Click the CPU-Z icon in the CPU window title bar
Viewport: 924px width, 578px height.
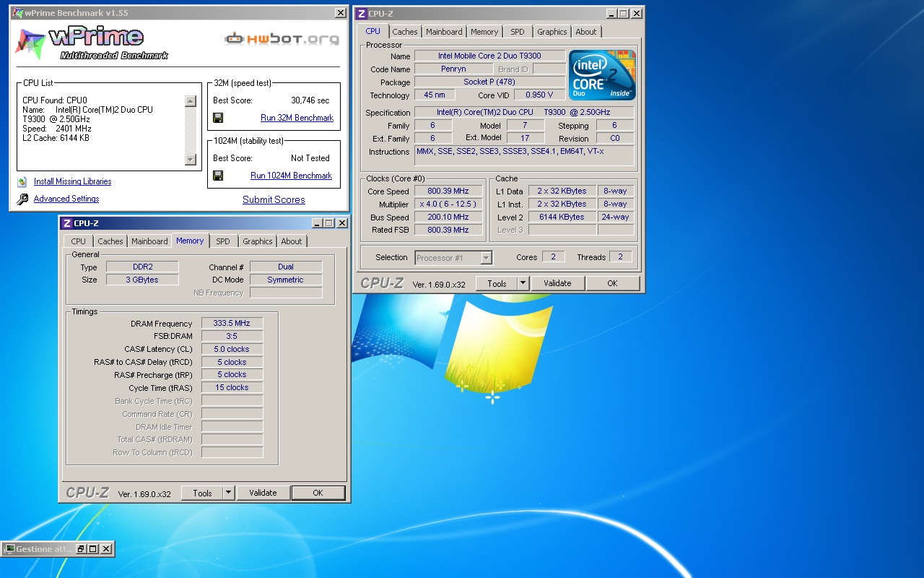362,13
